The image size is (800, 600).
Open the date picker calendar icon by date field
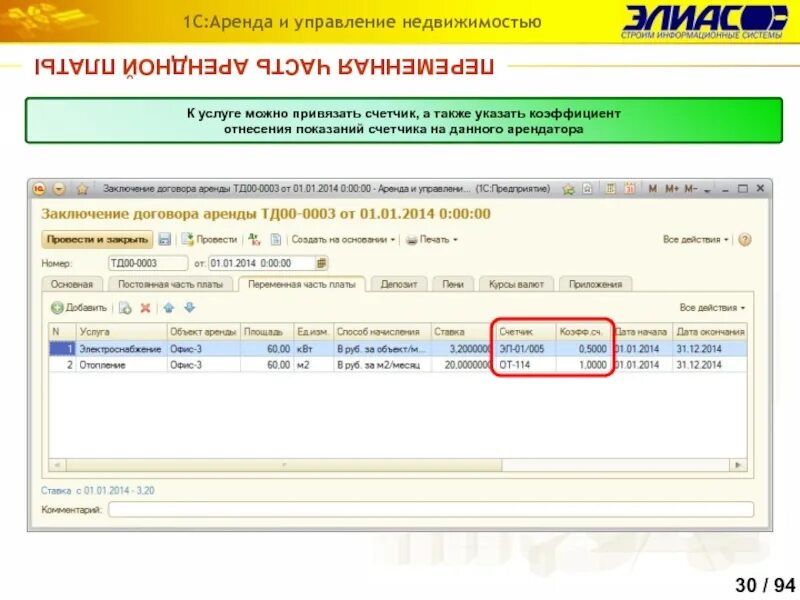pyautogui.click(x=321, y=263)
